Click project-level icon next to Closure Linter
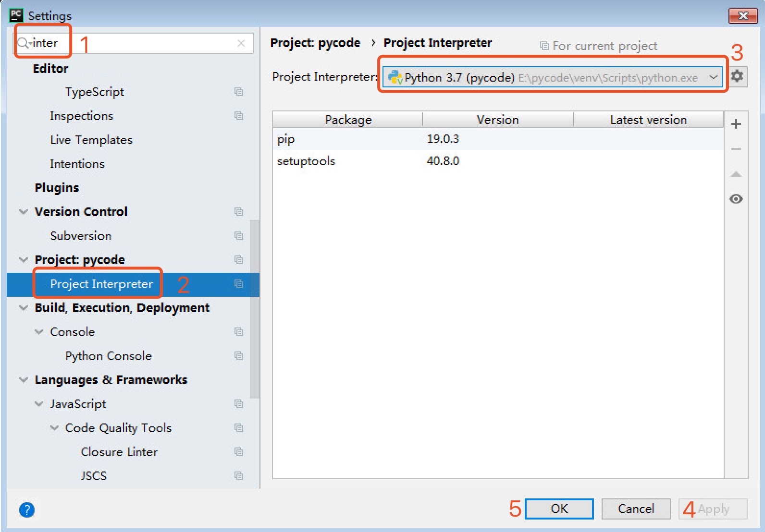The width and height of the screenshot is (765, 532). [x=239, y=452]
